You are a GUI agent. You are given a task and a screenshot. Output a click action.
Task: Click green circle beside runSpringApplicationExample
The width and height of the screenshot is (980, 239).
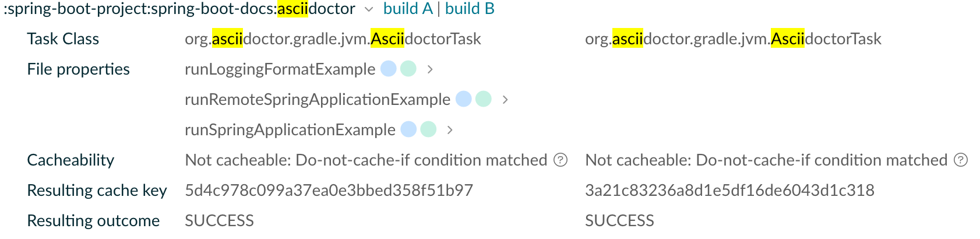tap(429, 129)
